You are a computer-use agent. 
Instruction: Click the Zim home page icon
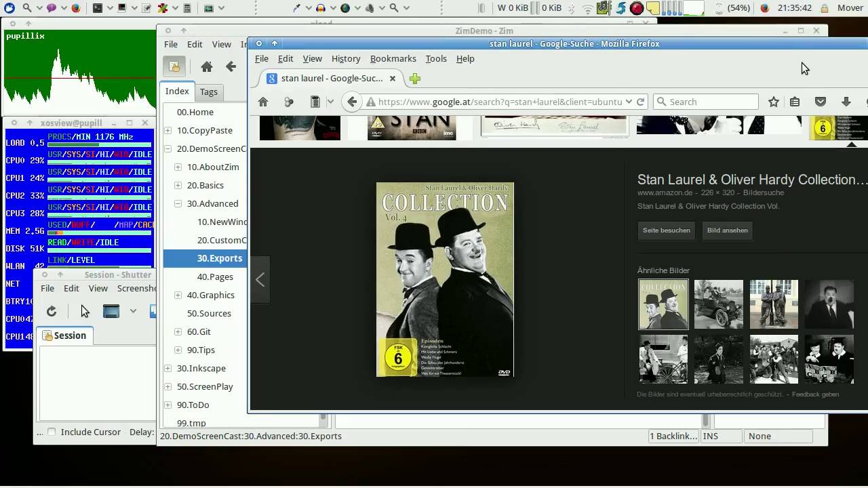click(207, 66)
